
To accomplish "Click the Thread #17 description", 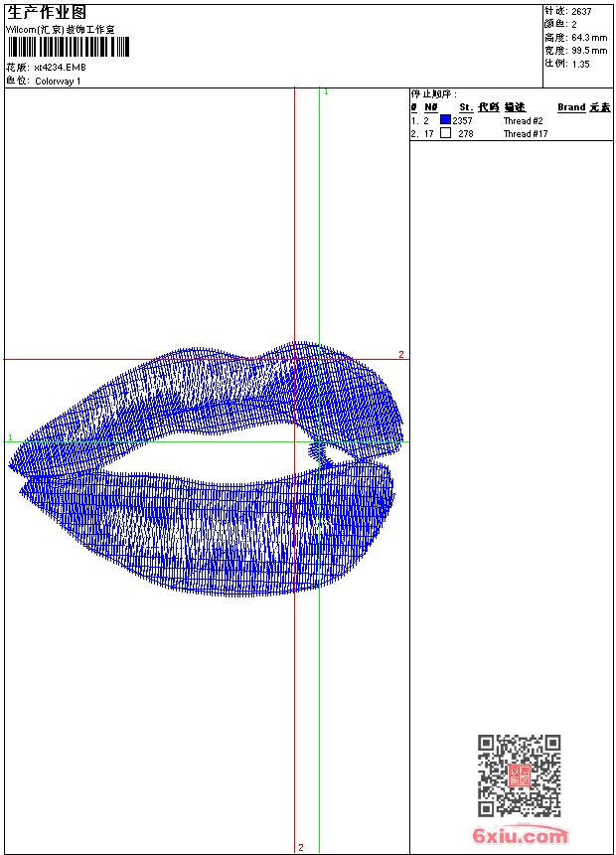I will (x=526, y=134).
